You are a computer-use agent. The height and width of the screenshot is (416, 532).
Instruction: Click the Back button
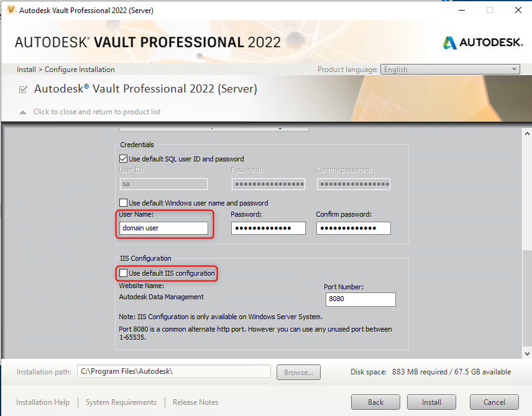[375, 402]
